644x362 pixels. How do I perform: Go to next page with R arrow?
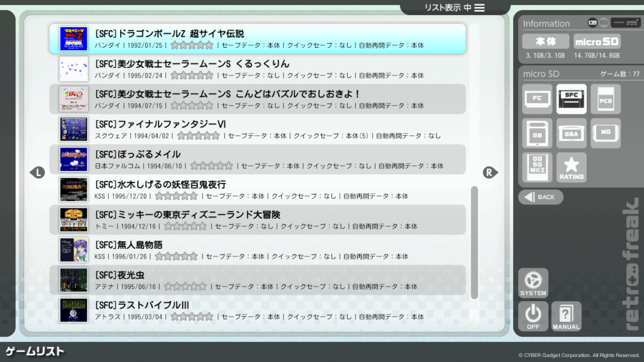491,172
